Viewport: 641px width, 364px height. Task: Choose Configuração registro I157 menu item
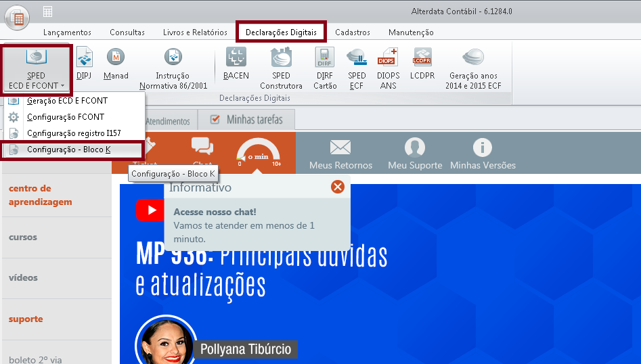pyautogui.click(x=74, y=133)
